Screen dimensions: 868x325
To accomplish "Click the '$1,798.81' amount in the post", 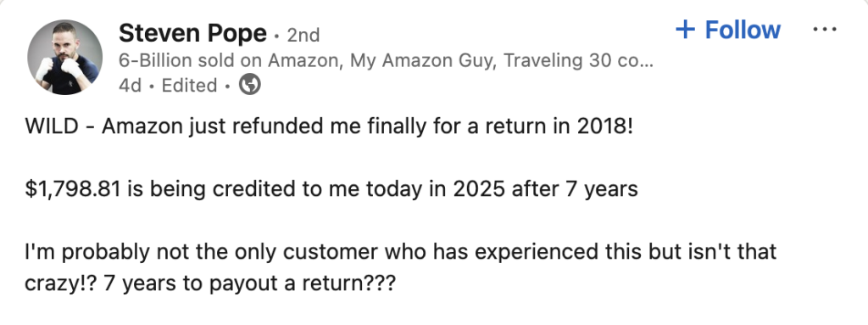I will tap(73, 189).
